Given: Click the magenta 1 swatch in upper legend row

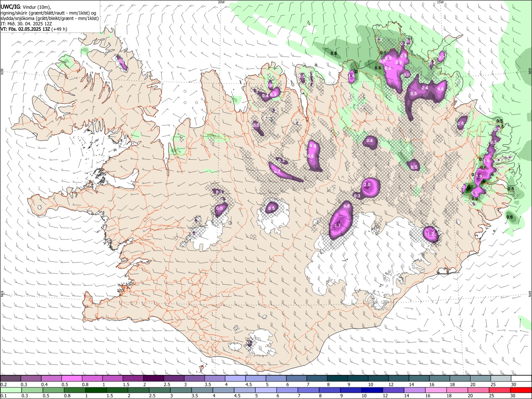Looking at the screenshot, I should 113,379.
